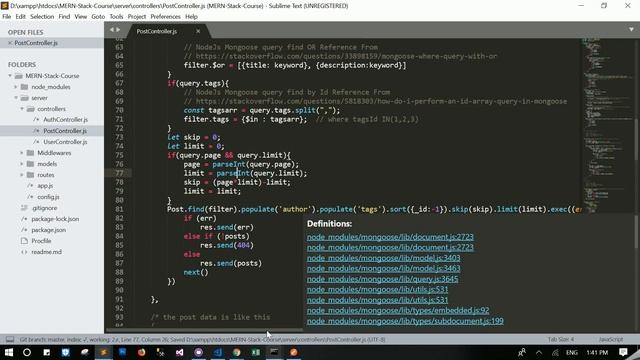Open the Goto menu
Viewport: 640px width, 360px height.
98,17
